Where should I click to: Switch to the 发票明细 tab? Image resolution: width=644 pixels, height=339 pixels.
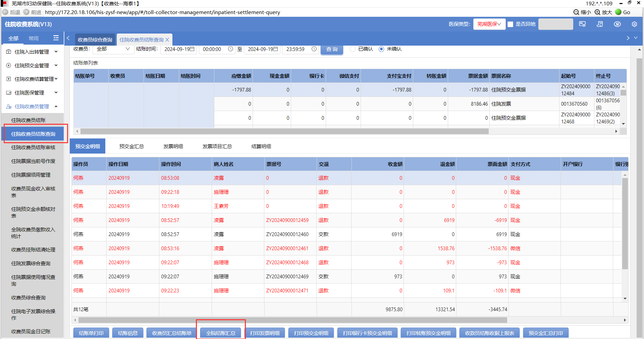tap(173, 146)
